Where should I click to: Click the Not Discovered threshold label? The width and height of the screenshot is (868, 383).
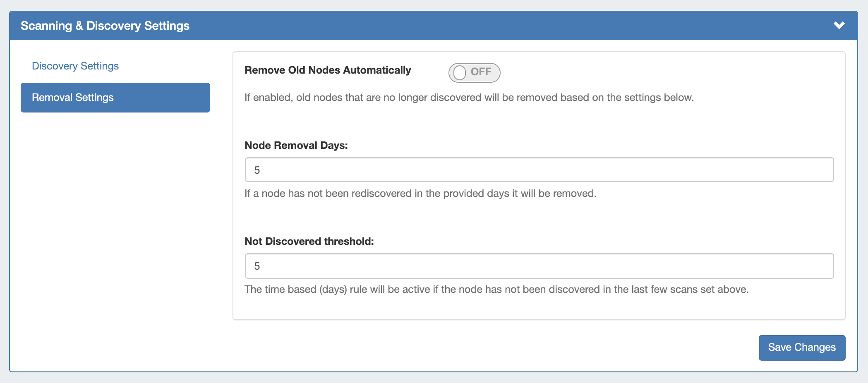[x=309, y=242]
